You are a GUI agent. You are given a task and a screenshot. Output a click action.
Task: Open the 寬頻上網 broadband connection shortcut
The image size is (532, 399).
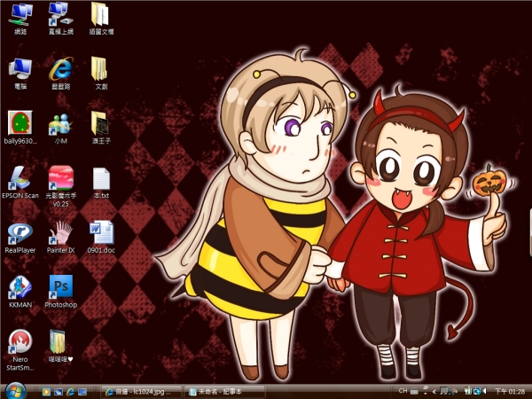(60, 19)
